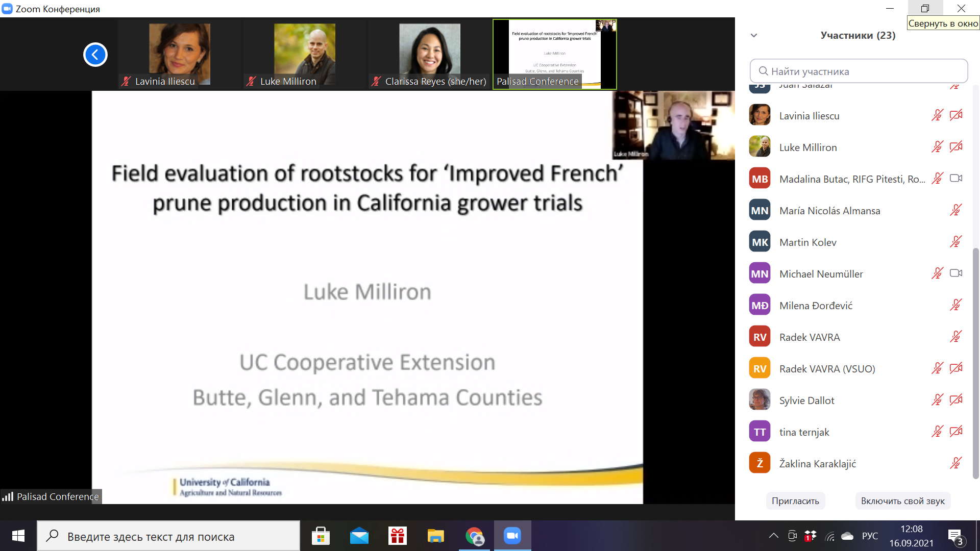Select Sylvie Dallot avatar photo
980x551 pixels.
[759, 400]
